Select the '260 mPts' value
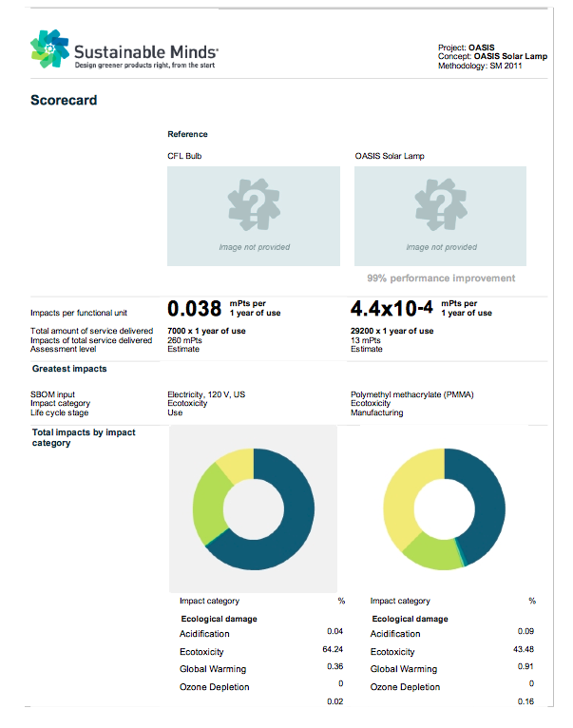 coord(184,340)
